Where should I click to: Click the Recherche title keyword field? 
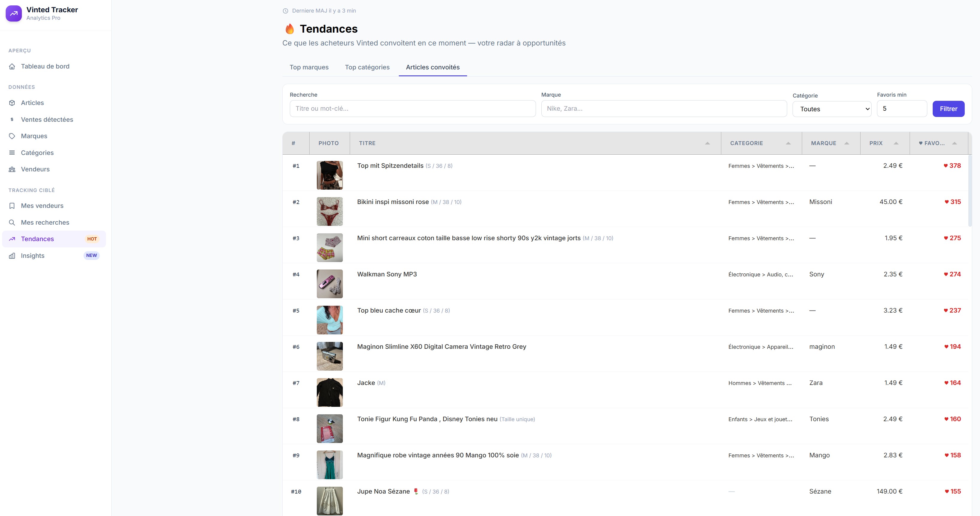click(x=413, y=109)
